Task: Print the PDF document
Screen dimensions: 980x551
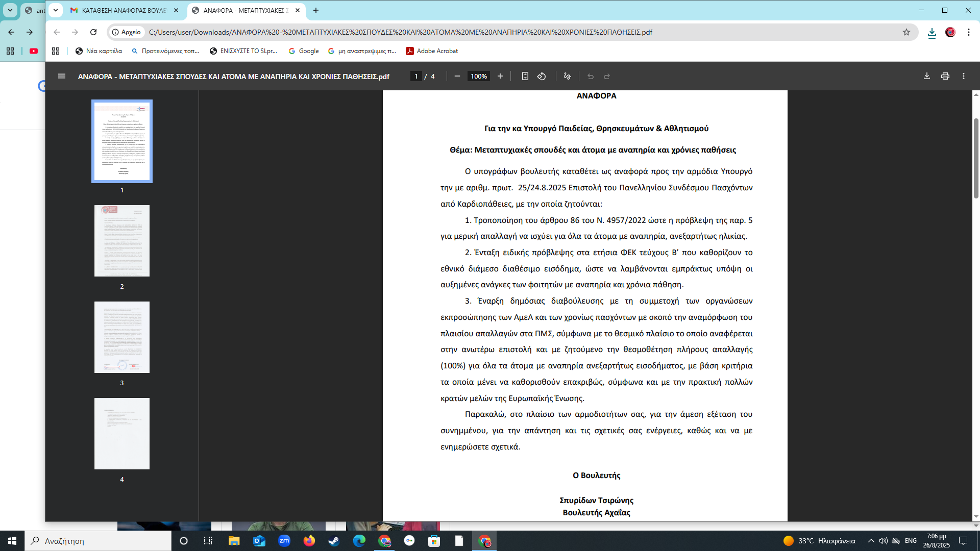Action: pos(945,76)
